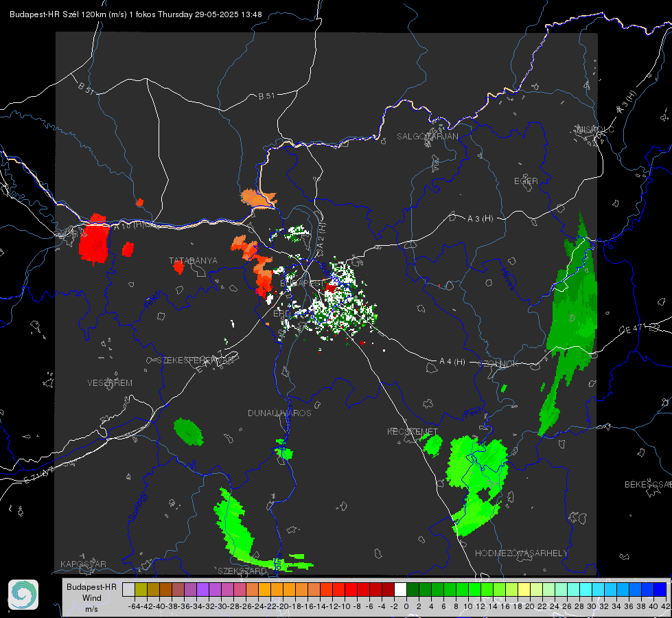Click the 'Heves' county label

point(507,279)
